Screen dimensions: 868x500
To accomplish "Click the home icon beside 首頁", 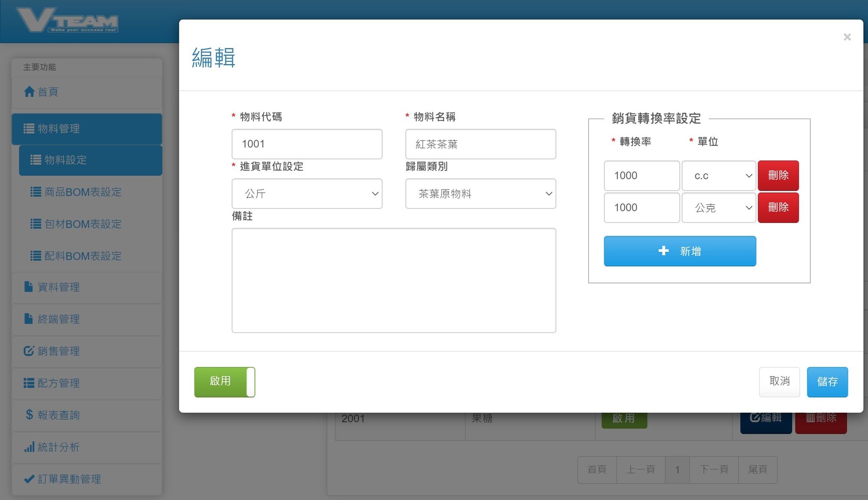I will pos(29,92).
